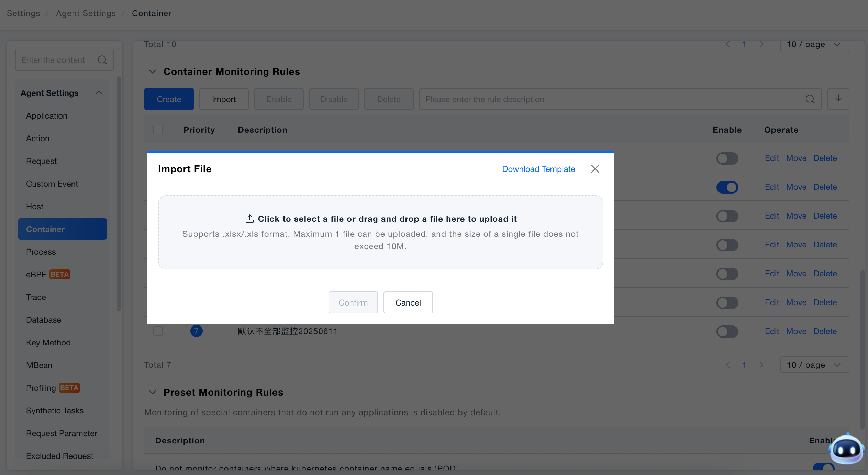Click the upload arrow icon in the drop zone
The image size is (868, 475).
pyautogui.click(x=249, y=219)
